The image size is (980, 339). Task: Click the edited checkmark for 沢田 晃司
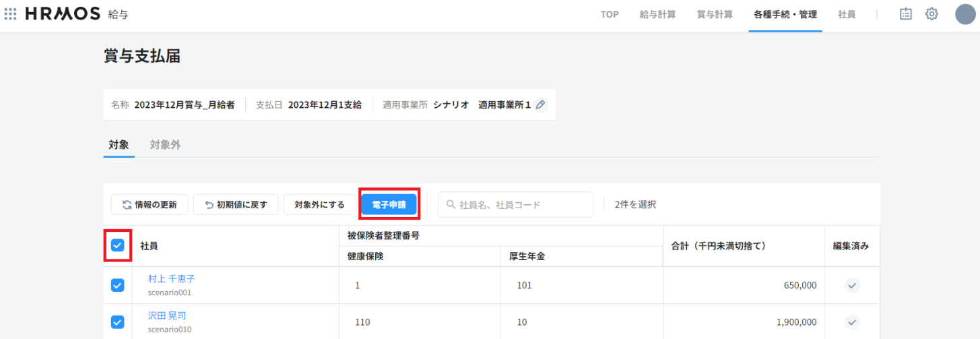tap(852, 322)
